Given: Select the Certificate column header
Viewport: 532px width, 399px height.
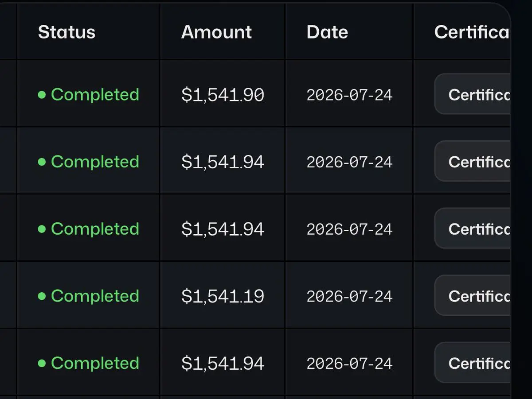Looking at the screenshot, I should (472, 32).
